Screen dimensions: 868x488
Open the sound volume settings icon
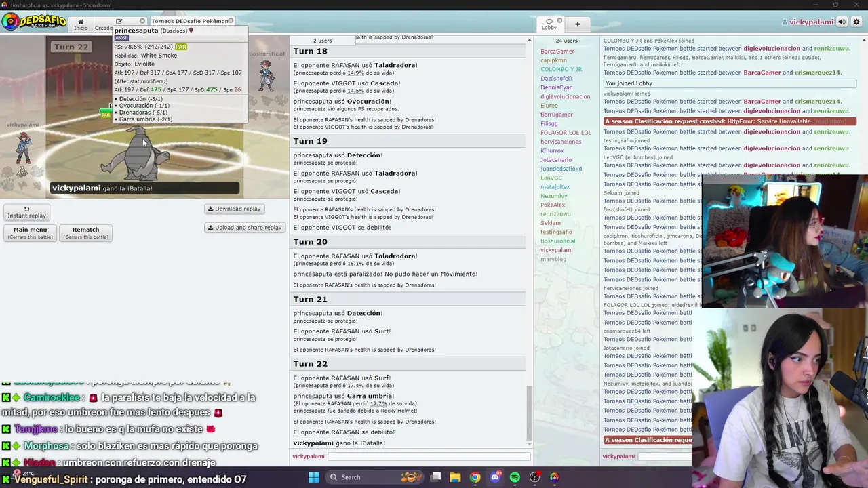tap(842, 22)
